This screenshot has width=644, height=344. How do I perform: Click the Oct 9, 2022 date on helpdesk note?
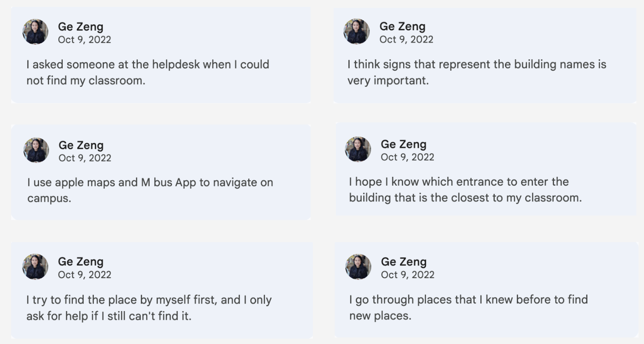tap(85, 39)
